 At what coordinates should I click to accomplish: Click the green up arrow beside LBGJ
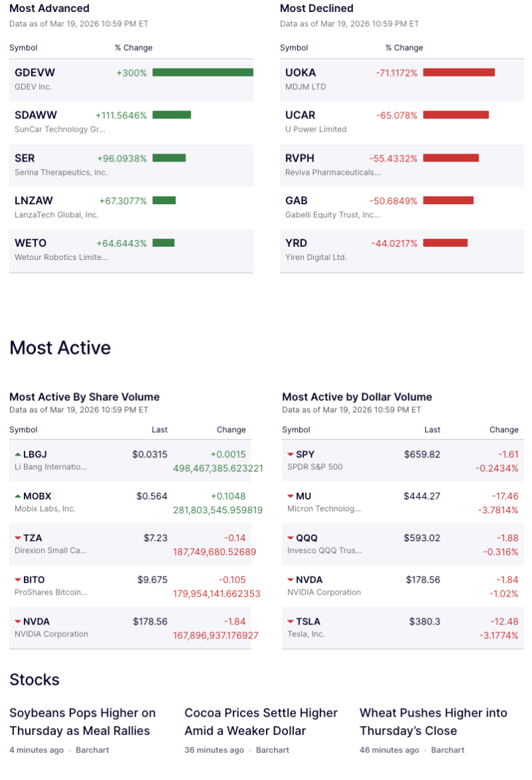18,454
